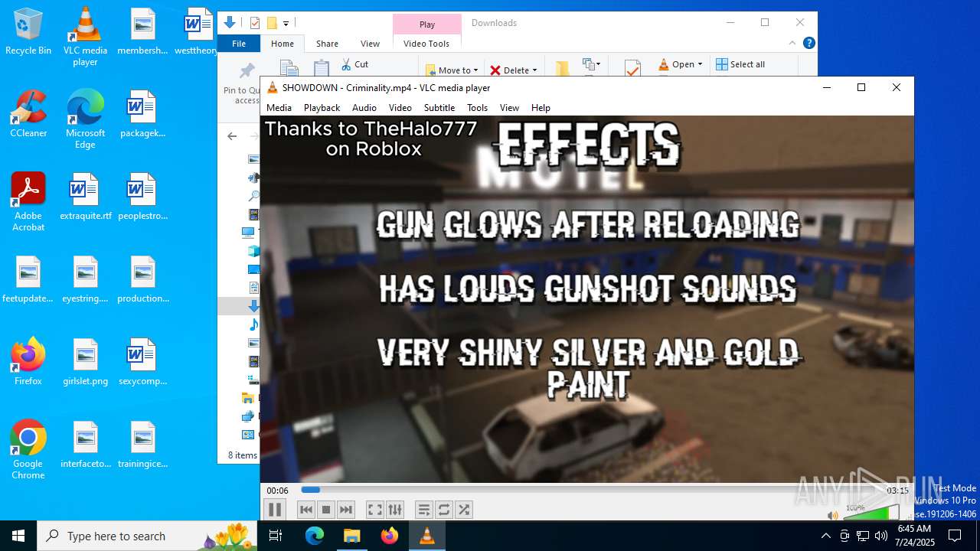Open Google Chrome desktop shortcut
Viewport: 980px width, 551px height.
tap(28, 450)
